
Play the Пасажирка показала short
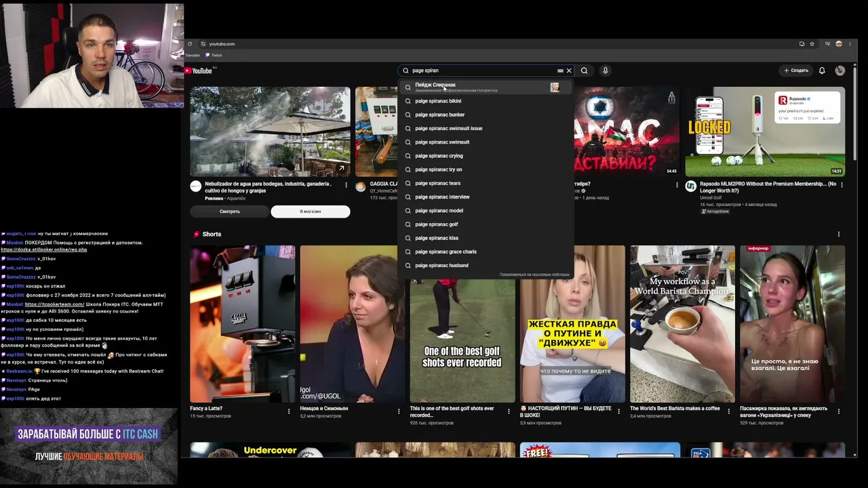pyautogui.click(x=793, y=324)
